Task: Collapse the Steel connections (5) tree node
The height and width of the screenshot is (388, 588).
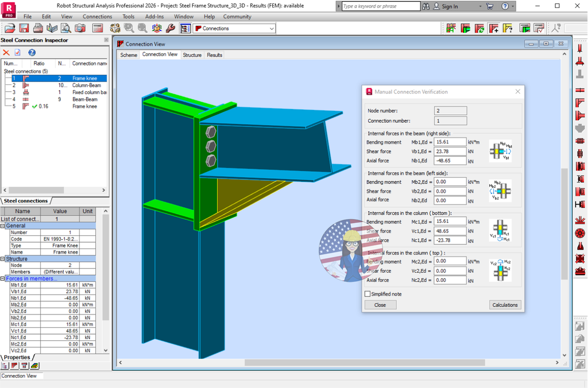Action: (x=26, y=71)
